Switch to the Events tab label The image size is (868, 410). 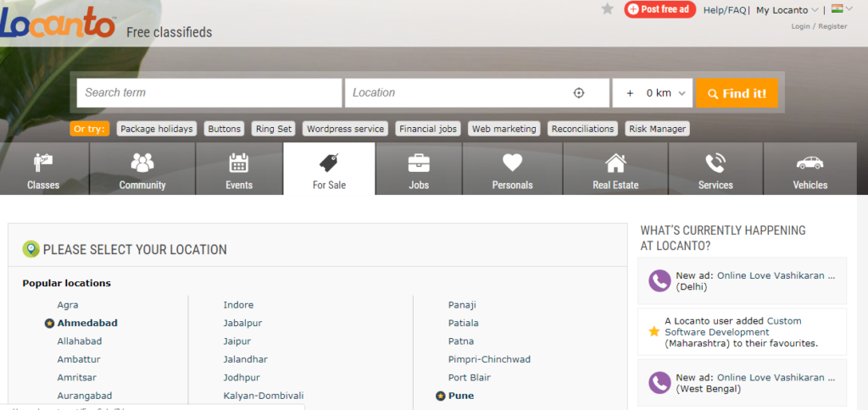point(239,186)
